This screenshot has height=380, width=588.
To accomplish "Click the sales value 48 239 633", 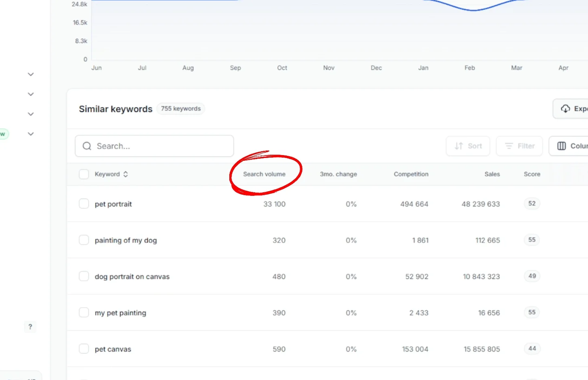I will [x=481, y=204].
